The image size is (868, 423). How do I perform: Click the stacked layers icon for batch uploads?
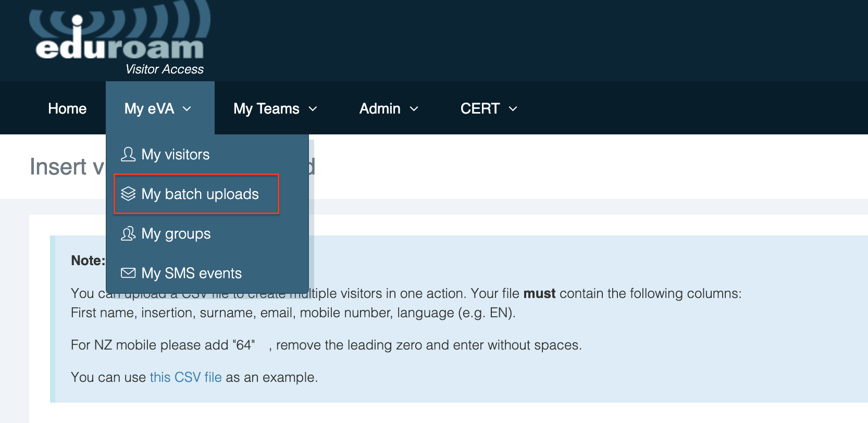(128, 194)
